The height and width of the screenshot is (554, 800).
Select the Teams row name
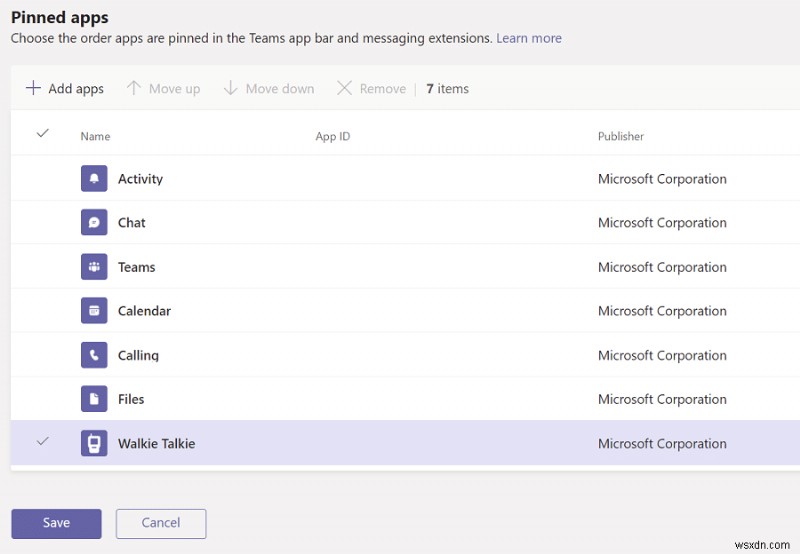tap(136, 267)
